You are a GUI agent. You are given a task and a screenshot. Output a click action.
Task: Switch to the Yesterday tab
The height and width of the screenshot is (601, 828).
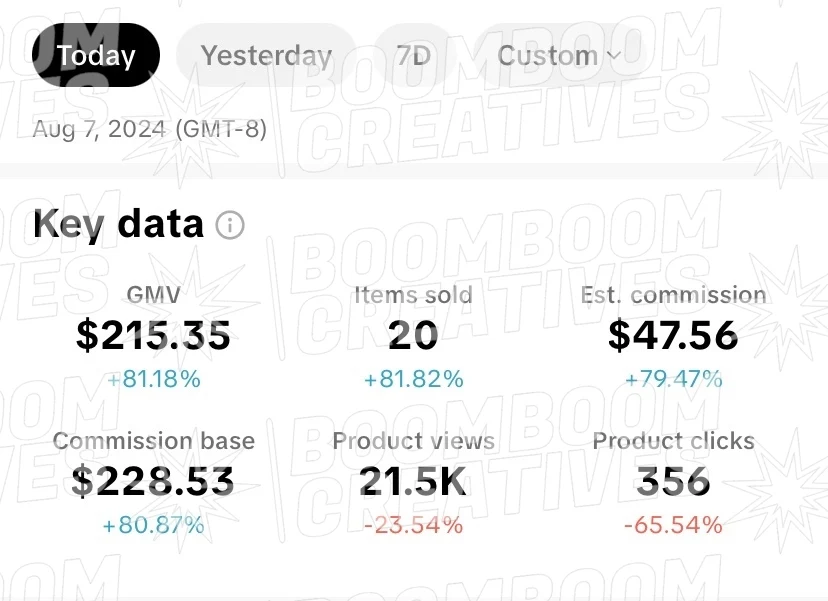click(266, 55)
